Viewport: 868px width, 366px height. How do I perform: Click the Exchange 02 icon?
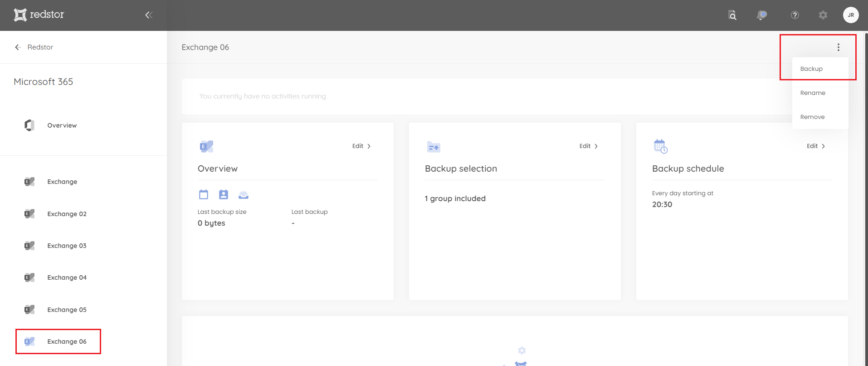tap(29, 214)
